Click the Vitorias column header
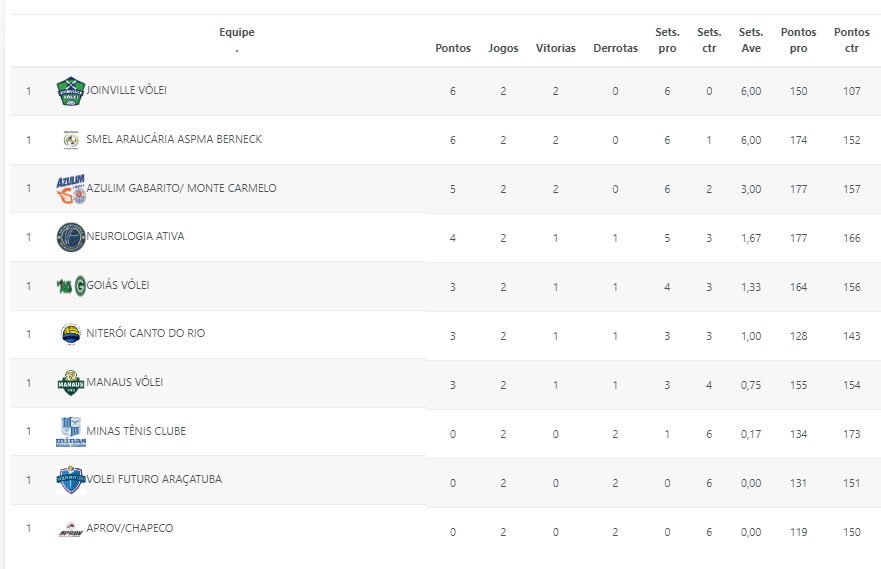Screen dimensions: 881x569 tap(555, 49)
